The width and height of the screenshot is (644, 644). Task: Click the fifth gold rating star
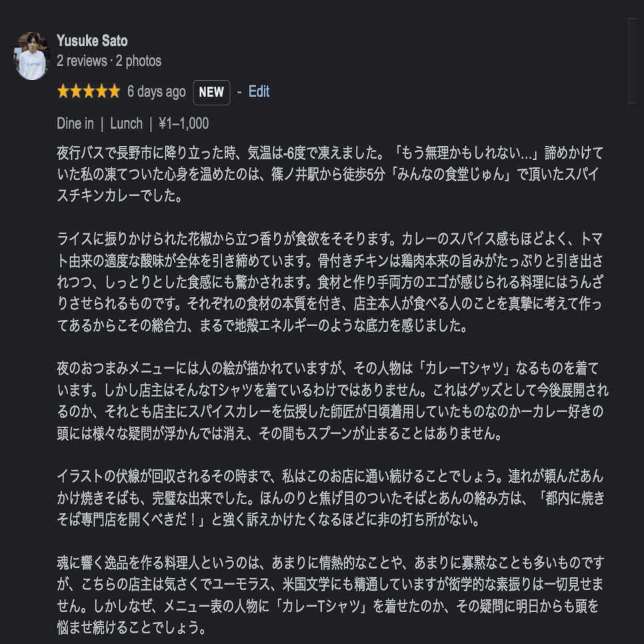pyautogui.click(x=113, y=92)
